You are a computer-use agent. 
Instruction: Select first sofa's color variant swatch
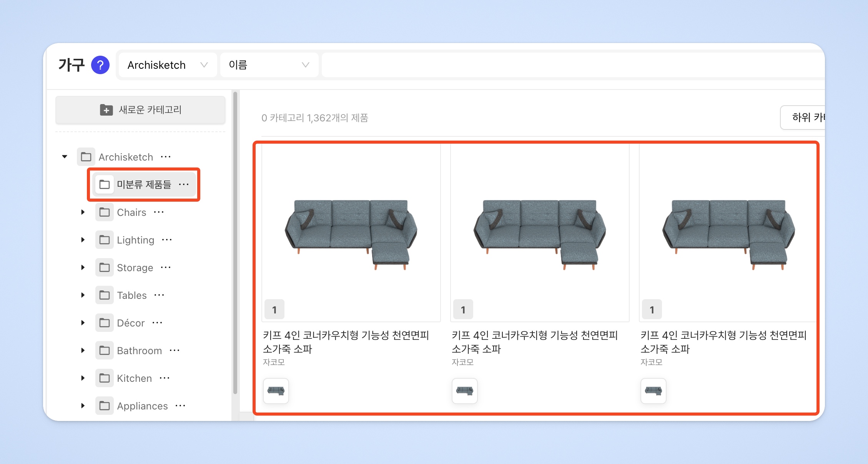(276, 391)
